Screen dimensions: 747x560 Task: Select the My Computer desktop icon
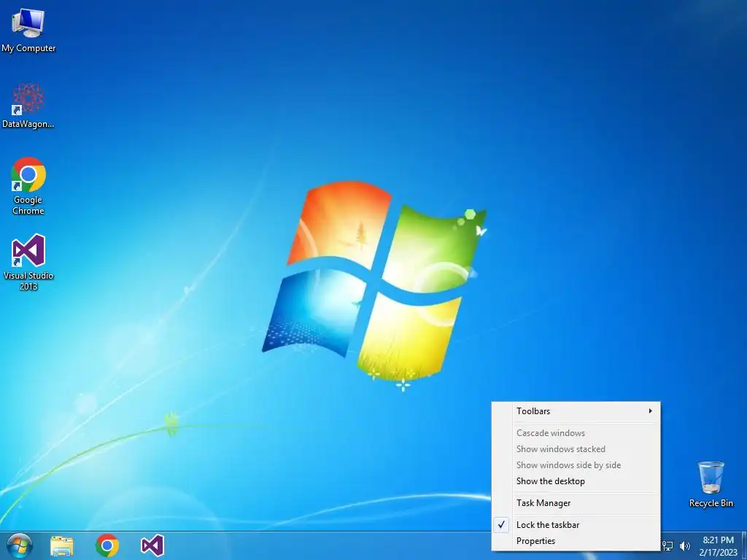[28, 31]
